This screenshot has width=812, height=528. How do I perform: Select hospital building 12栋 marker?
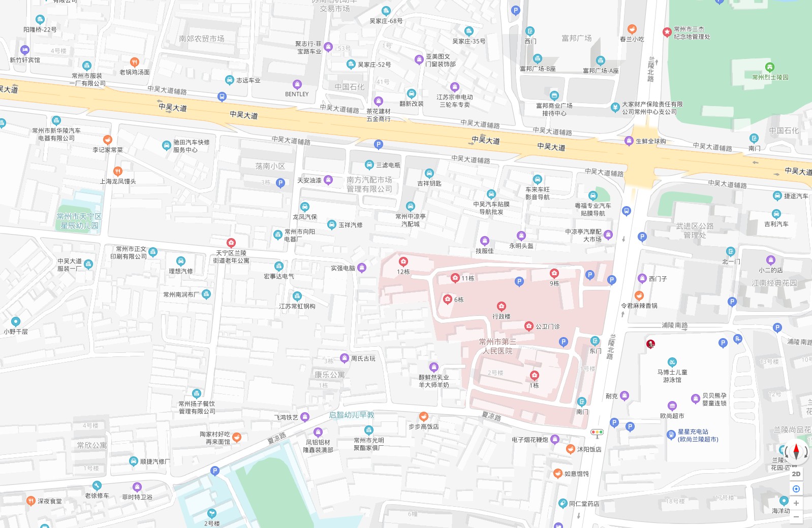(x=403, y=262)
